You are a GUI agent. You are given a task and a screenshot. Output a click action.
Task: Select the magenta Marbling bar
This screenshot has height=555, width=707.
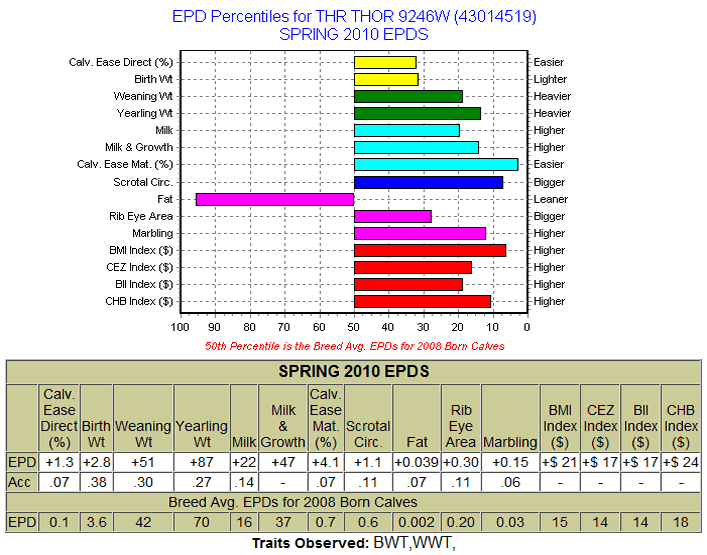(x=420, y=234)
